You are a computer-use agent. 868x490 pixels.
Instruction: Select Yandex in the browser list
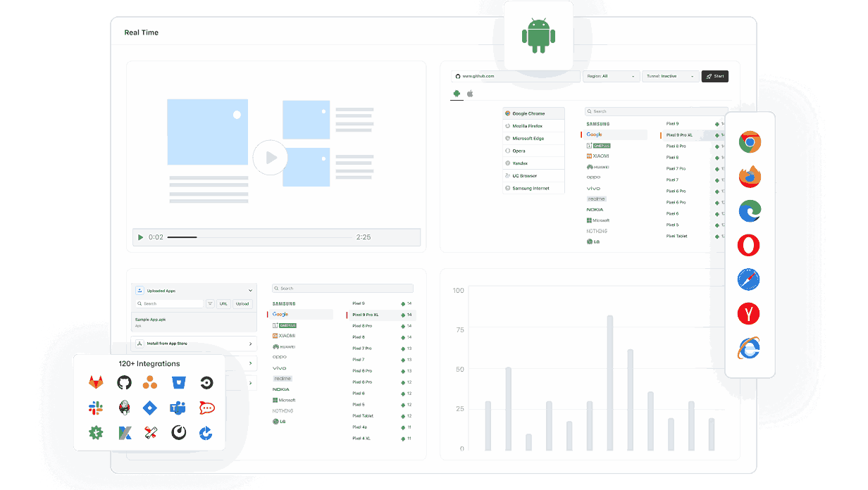pos(534,163)
